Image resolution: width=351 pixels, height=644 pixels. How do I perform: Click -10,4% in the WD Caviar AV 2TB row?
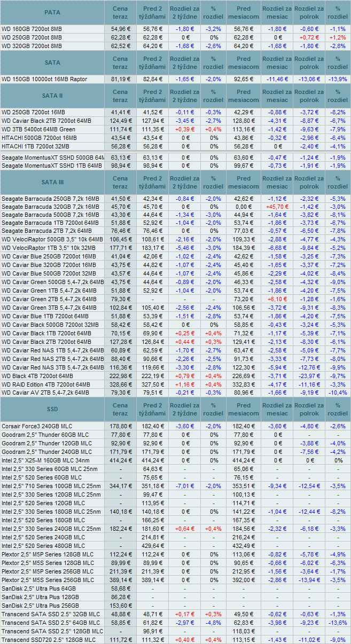tap(338, 392)
